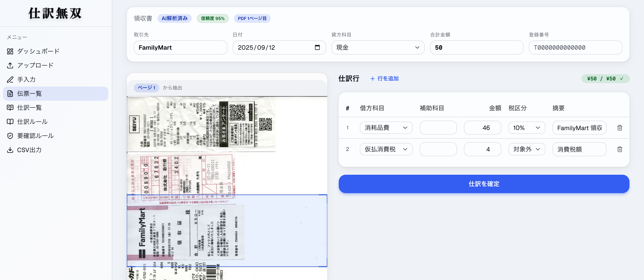The height and width of the screenshot is (280, 644).
Task: Click the checkmark in ¥50 / ¥50 badge
Action: coord(622,79)
